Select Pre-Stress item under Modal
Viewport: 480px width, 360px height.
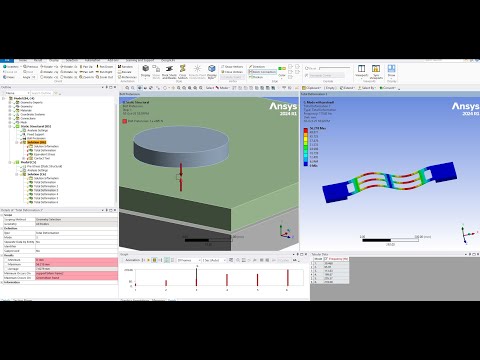pyautogui.click(x=45, y=166)
